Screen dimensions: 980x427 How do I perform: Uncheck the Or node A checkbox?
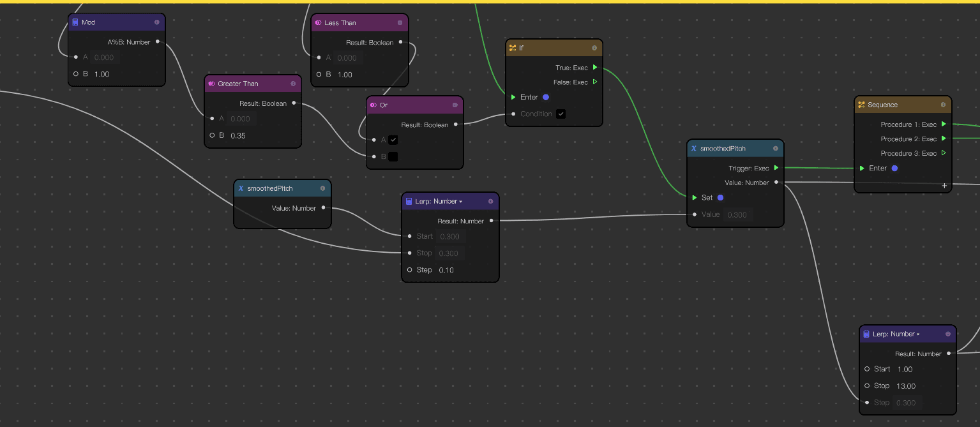coord(393,140)
